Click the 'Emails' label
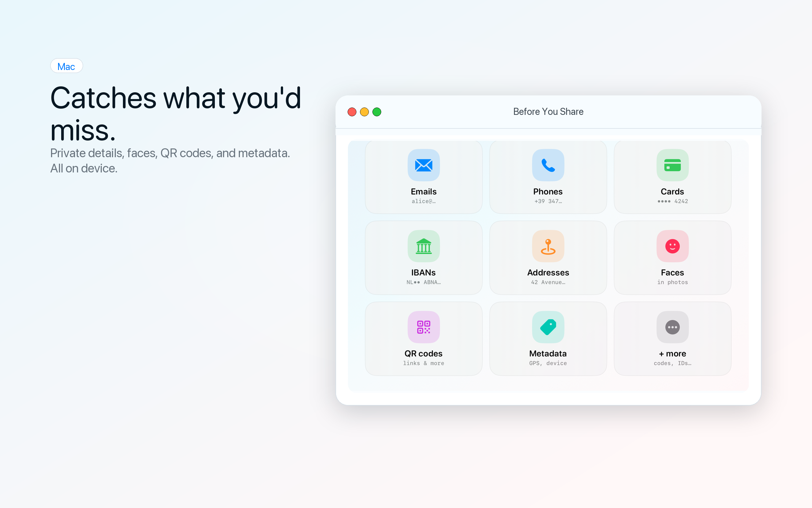Image resolution: width=812 pixels, height=508 pixels. click(423, 192)
